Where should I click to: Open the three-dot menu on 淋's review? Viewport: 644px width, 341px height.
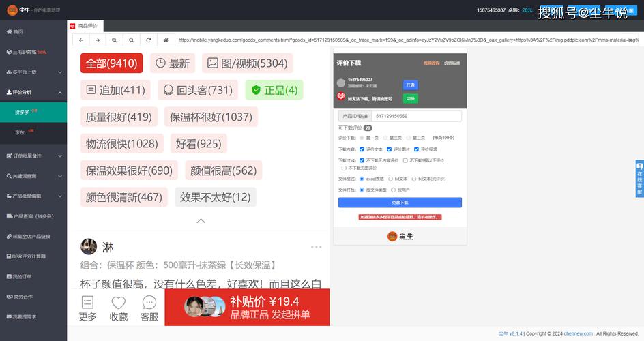pos(317,247)
